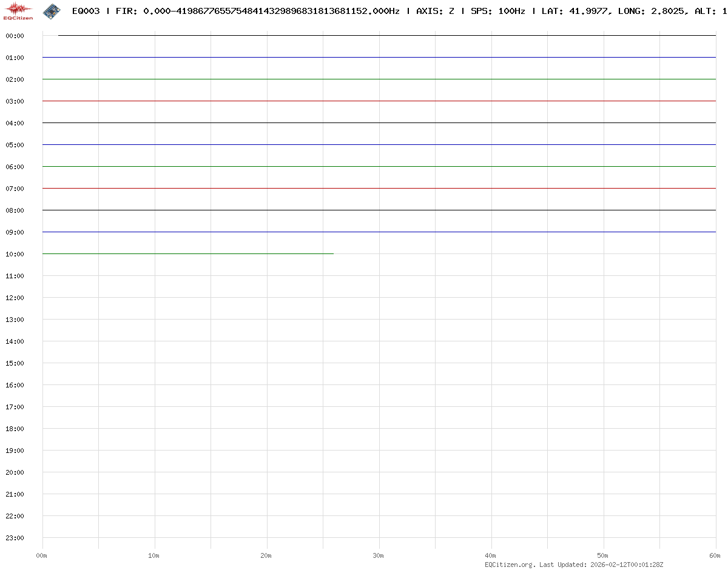
Task: Click the FIR frequency value in header
Action: coord(271,11)
